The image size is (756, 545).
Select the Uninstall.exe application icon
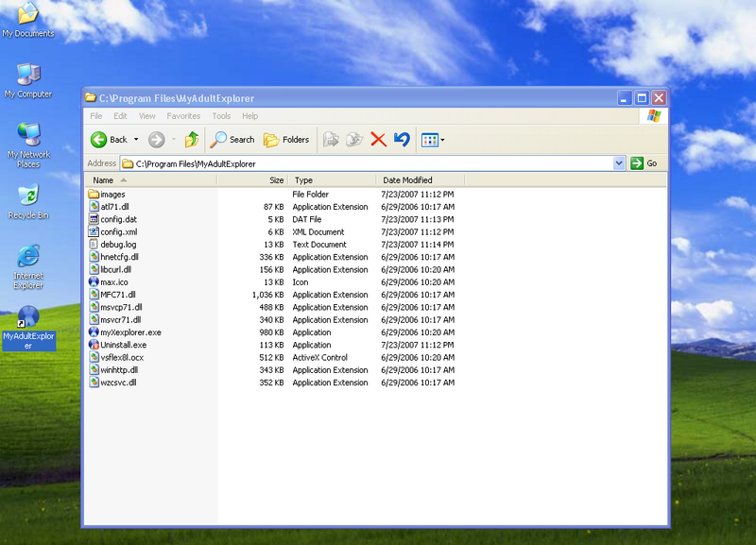pyautogui.click(x=94, y=345)
